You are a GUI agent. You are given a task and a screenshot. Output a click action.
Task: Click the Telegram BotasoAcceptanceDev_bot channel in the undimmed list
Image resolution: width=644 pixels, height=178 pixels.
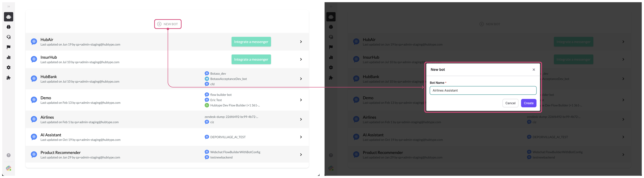(x=228, y=79)
